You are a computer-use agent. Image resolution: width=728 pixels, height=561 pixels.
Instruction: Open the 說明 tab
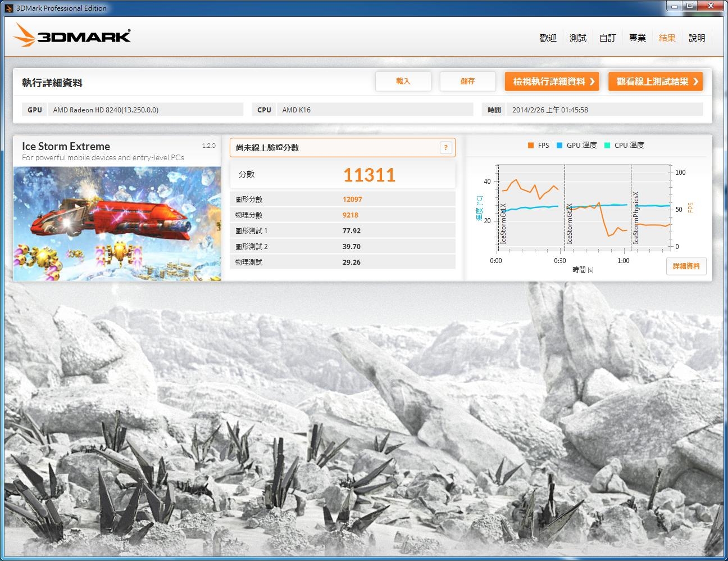pos(697,38)
